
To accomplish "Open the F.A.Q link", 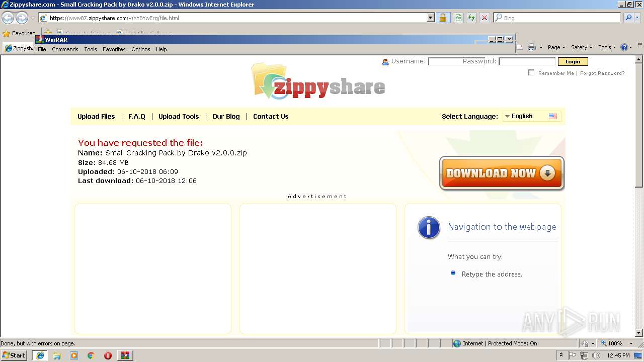I will point(137,116).
